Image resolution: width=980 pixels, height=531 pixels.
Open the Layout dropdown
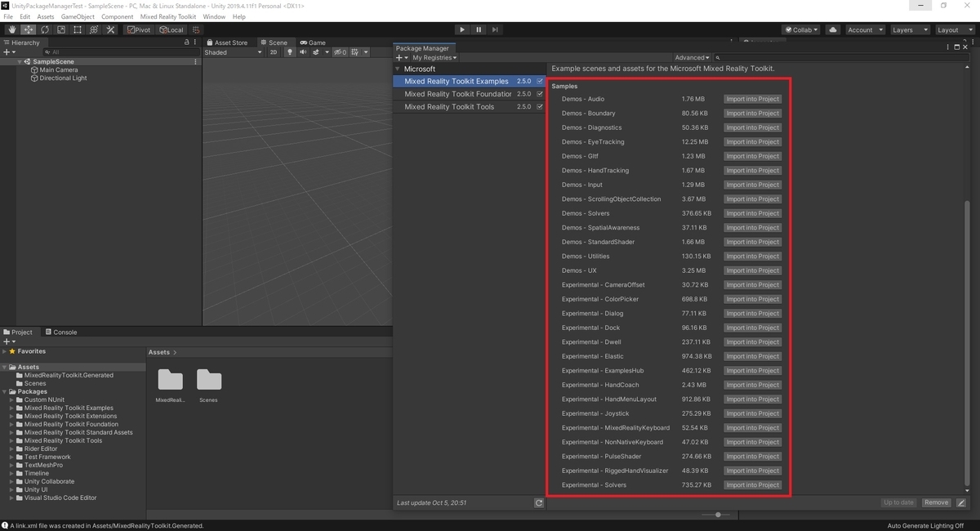tap(954, 29)
